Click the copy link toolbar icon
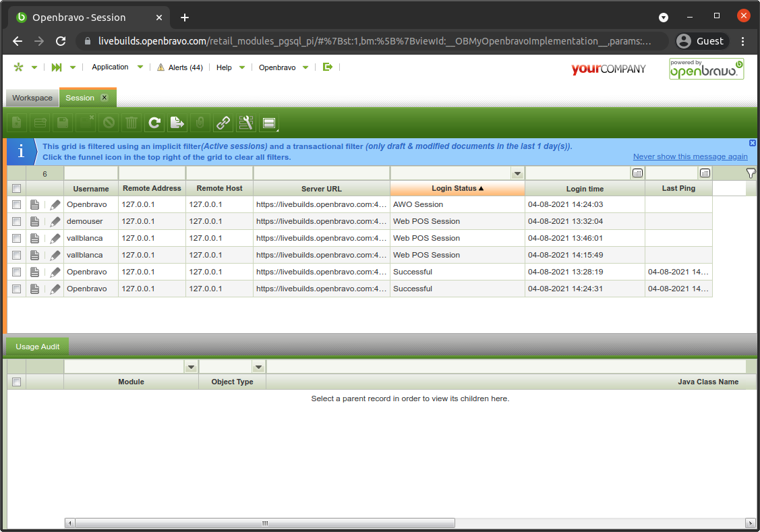Viewport: 760px width, 532px height. [x=223, y=123]
